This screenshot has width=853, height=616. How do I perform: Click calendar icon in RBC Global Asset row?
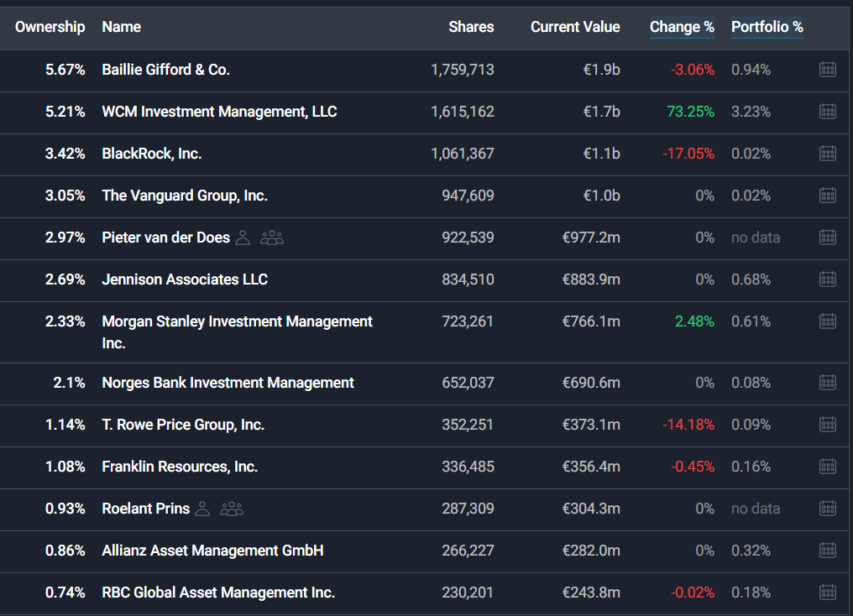[828, 592]
